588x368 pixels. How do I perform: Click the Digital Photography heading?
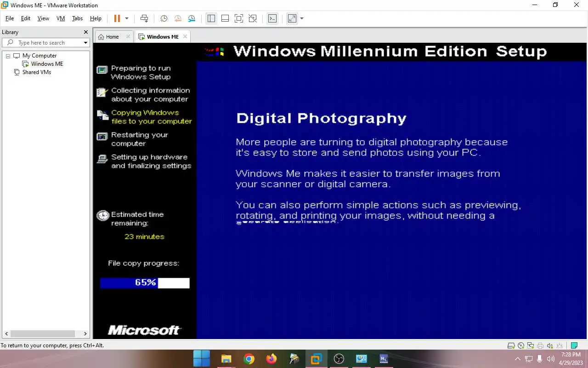point(321,118)
